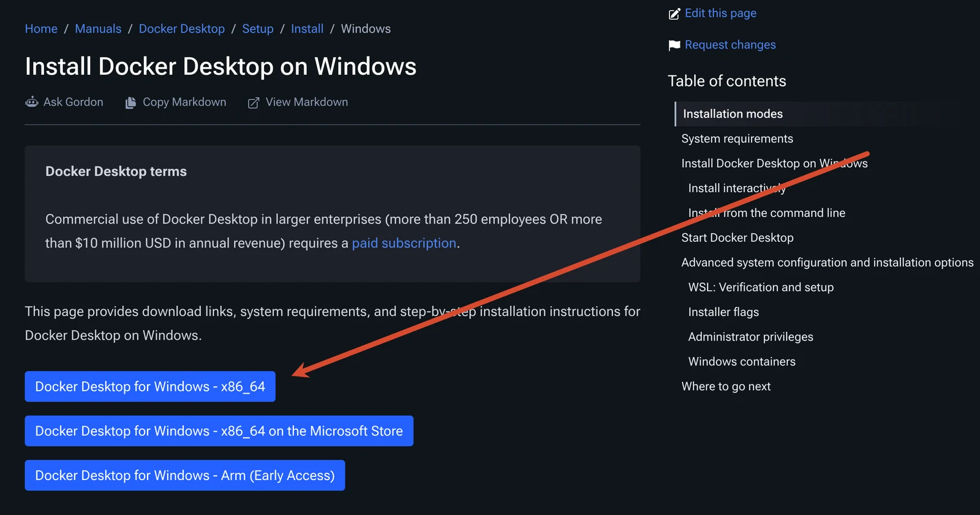Screen dimensions: 980x515
Task: Go to Install interactively in contents
Action: tap(737, 188)
